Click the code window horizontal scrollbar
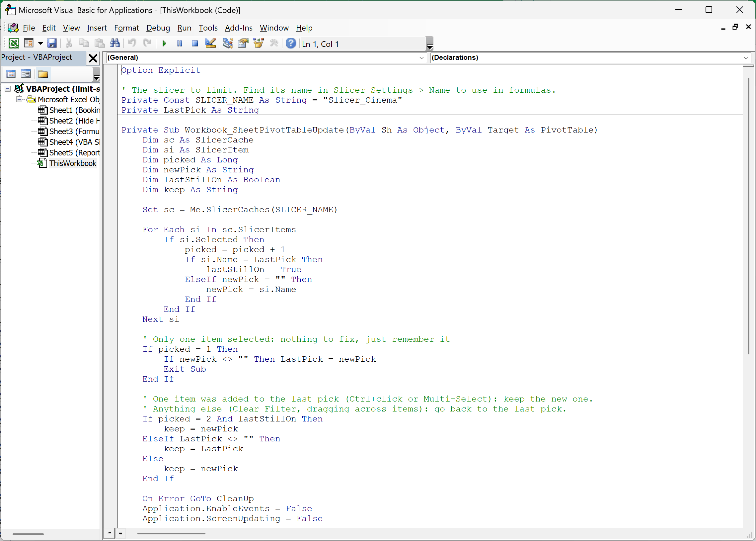The width and height of the screenshot is (756, 541). click(172, 533)
